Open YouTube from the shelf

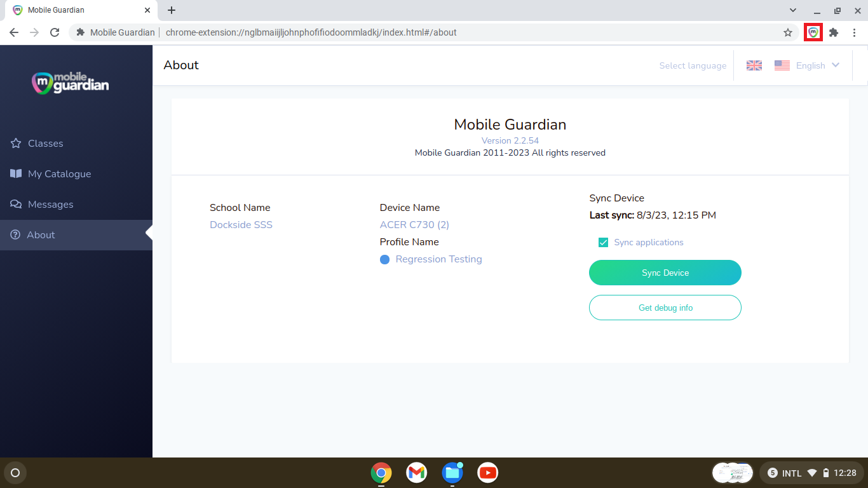pos(488,473)
